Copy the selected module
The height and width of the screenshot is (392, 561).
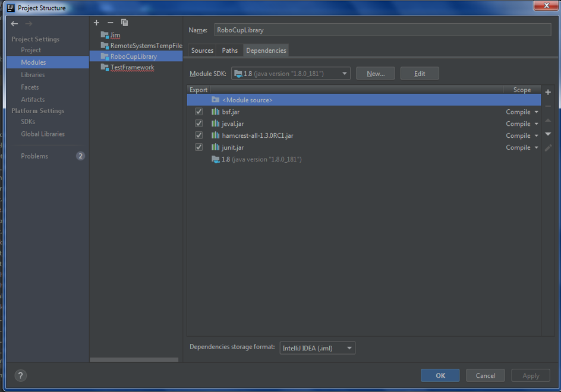pos(124,23)
